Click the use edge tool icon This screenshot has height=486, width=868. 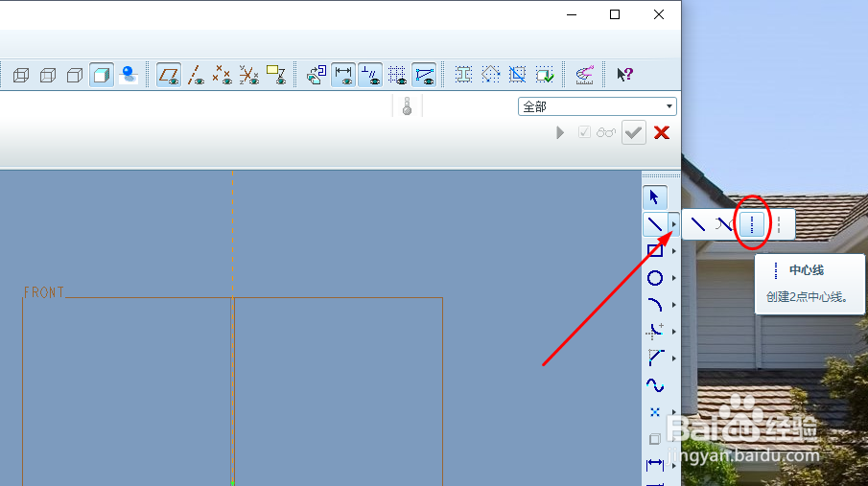[655, 439]
